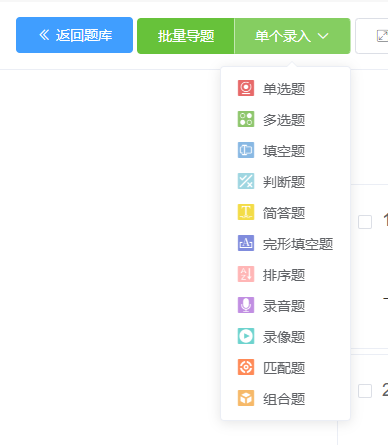
Task: Toggle the 单个录入 dropdown button
Action: 292,36
